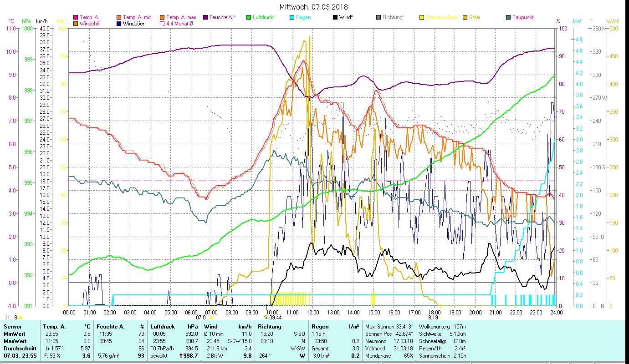
Task: Click the purple Feuchte A. color swatch
Action: click(x=205, y=17)
